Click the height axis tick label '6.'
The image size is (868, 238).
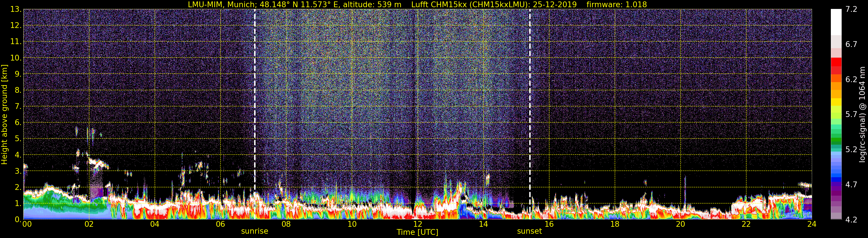click(x=18, y=123)
